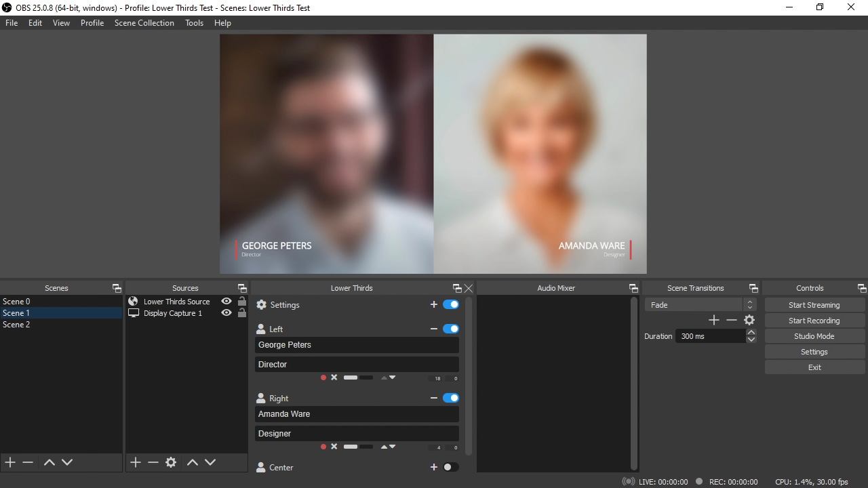Viewport: 868px width, 488px height.
Task: Remove the selected scene with the minus icon
Action: click(x=28, y=462)
